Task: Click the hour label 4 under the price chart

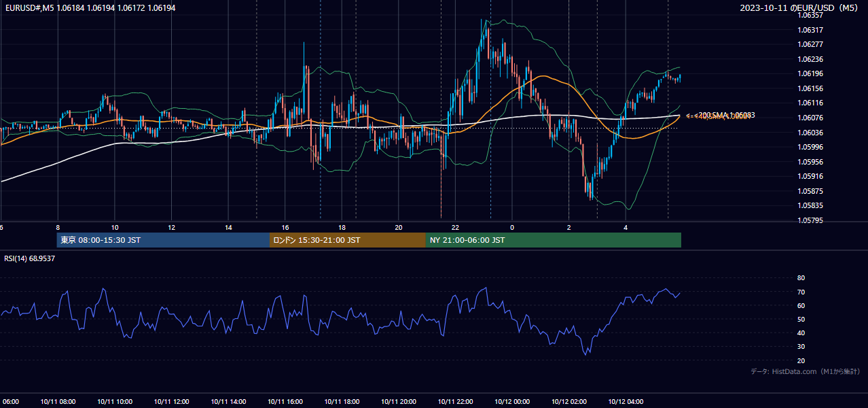Action: 626,227
